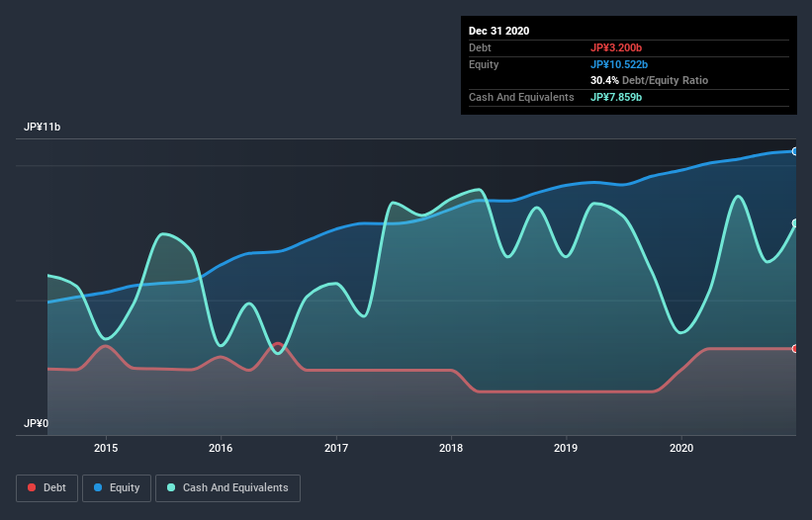Click the JP¥0 y-axis label

pos(36,423)
